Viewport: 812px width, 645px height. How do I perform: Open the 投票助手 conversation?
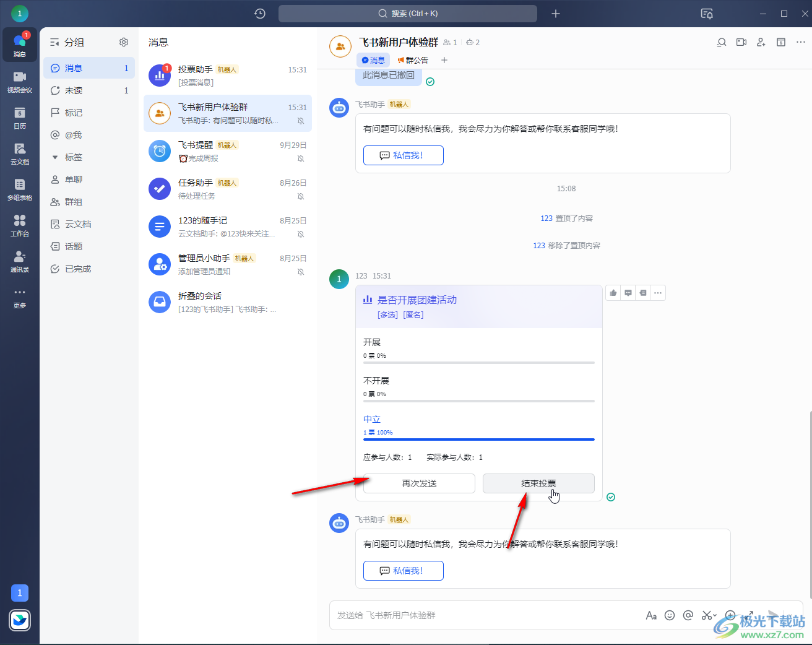point(228,76)
